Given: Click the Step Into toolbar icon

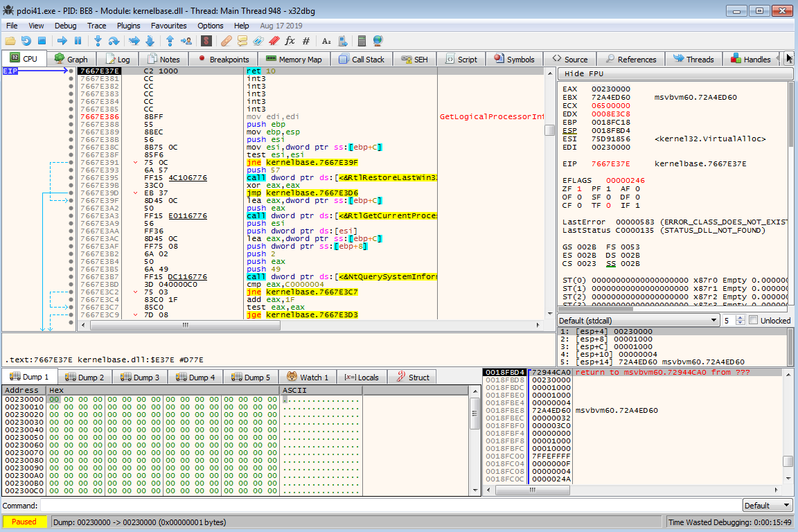Looking at the screenshot, I should (x=98, y=41).
